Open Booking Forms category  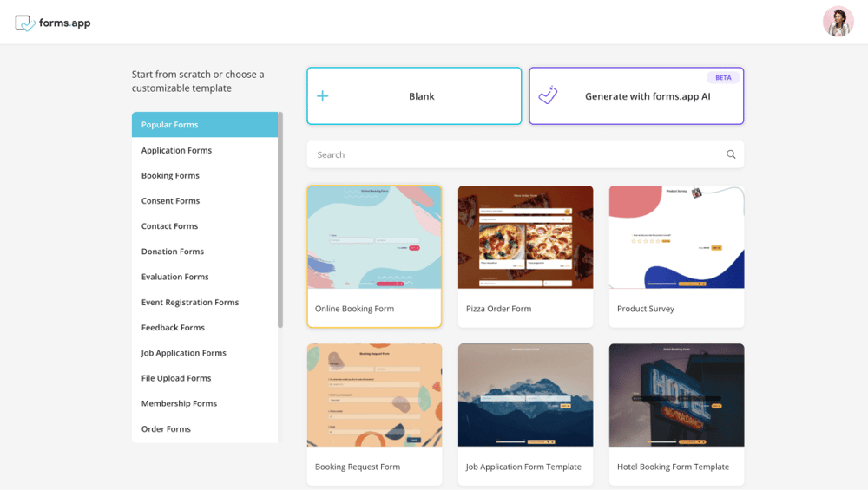(x=171, y=175)
